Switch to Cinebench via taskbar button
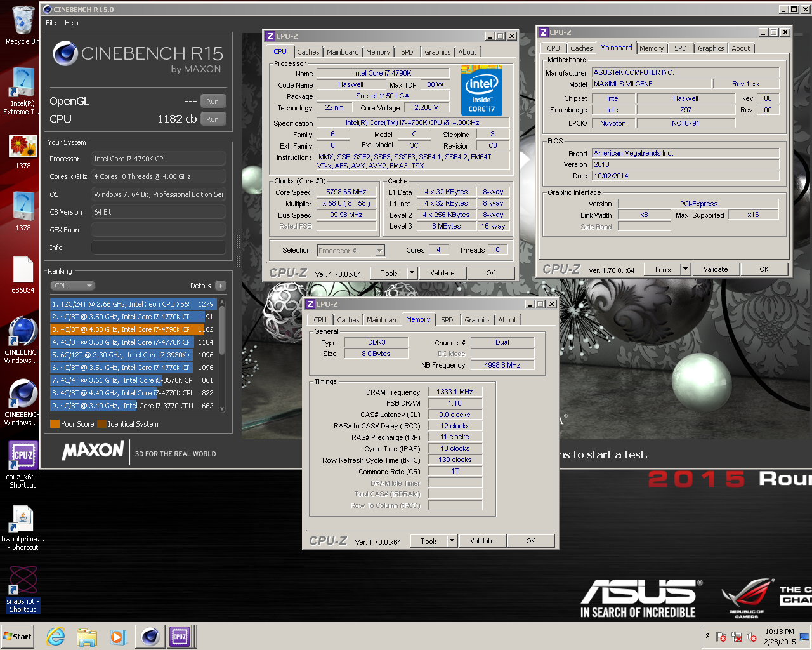 pos(150,636)
